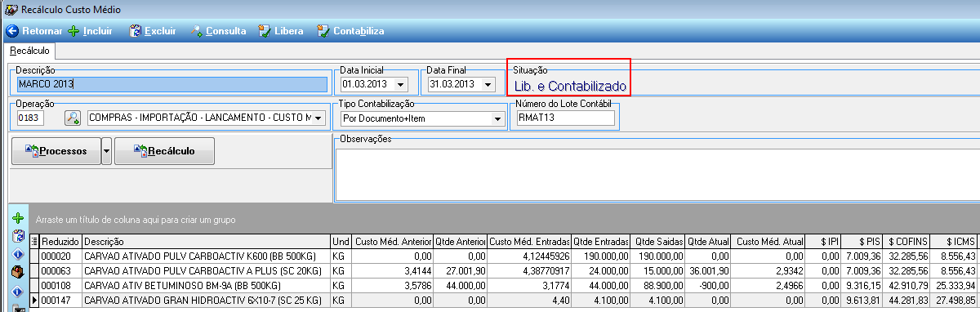This screenshot has width=980, height=312.
Task: Click the Descrição field containing MARCO 2013
Action: click(171, 84)
